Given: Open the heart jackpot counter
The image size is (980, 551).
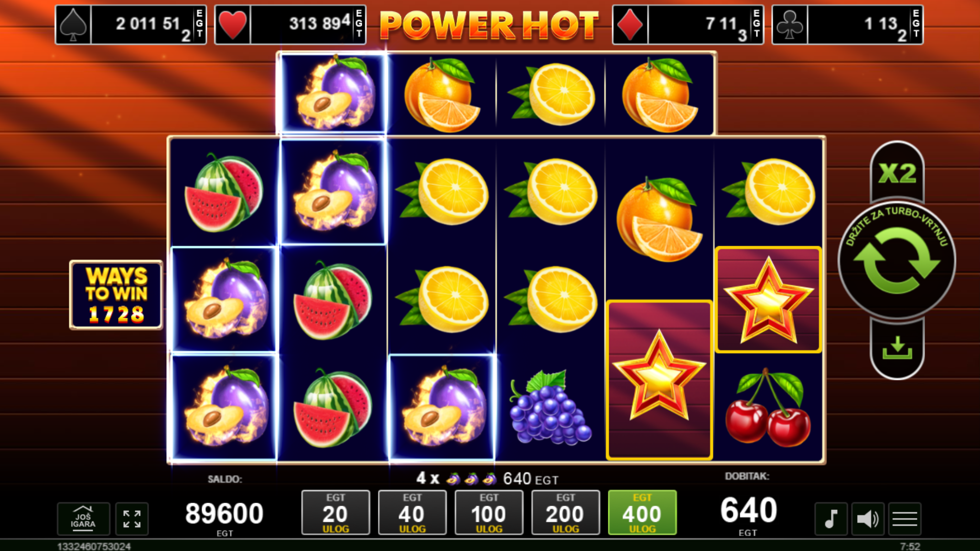Looking at the screenshot, I should 291,25.
